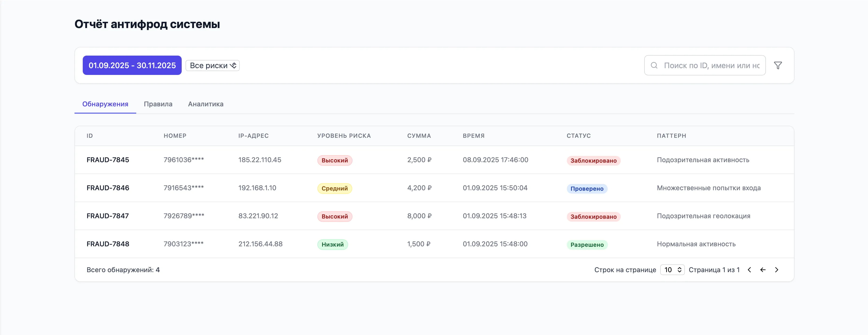Go to next page chevron
This screenshot has height=335, width=868.
point(776,270)
